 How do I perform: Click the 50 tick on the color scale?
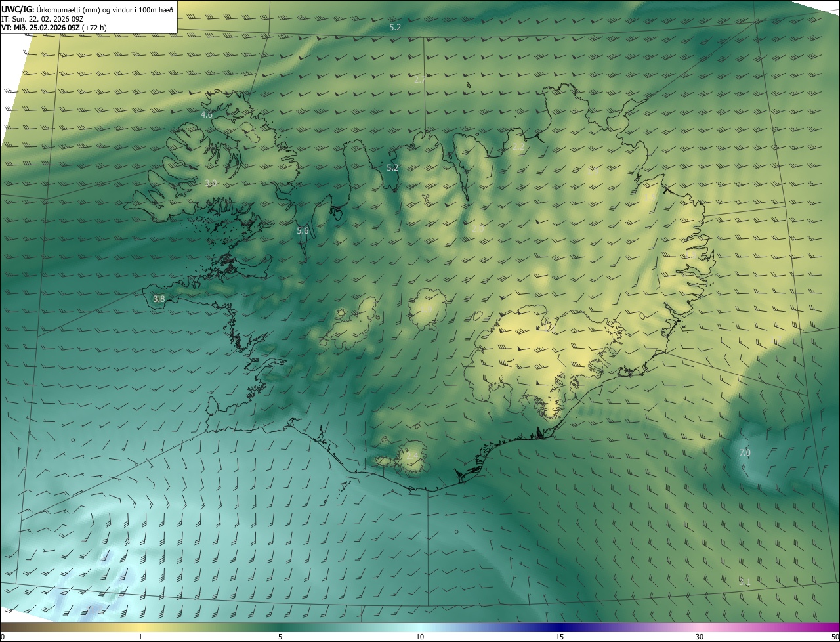[835, 637]
